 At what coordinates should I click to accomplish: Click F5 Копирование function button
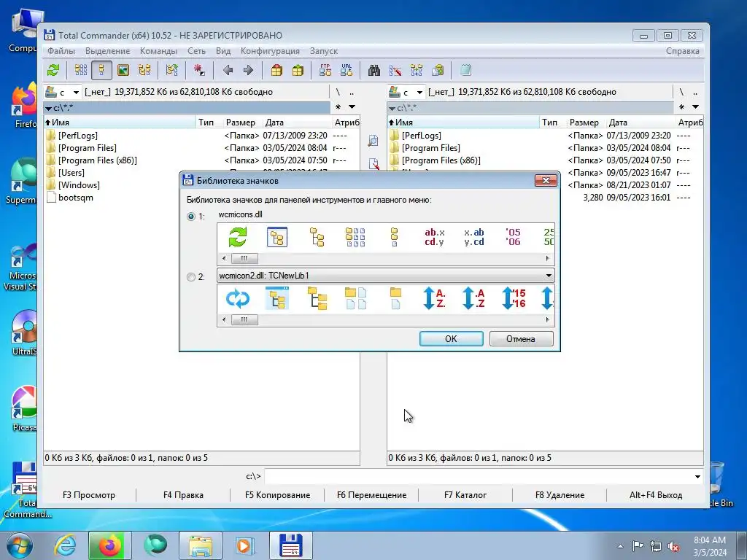pyautogui.click(x=277, y=495)
